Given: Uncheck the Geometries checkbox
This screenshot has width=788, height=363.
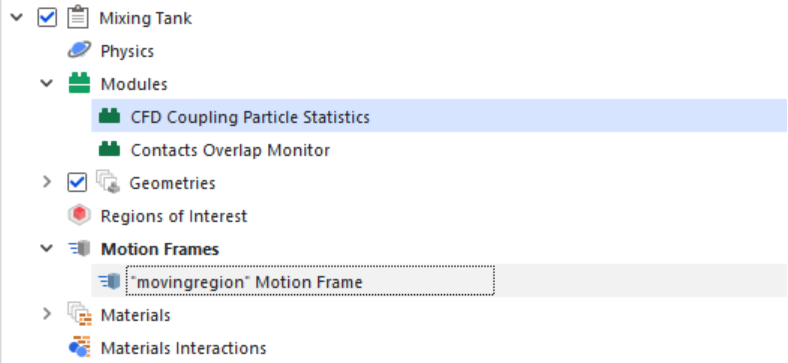Looking at the screenshot, I should pyautogui.click(x=77, y=183).
